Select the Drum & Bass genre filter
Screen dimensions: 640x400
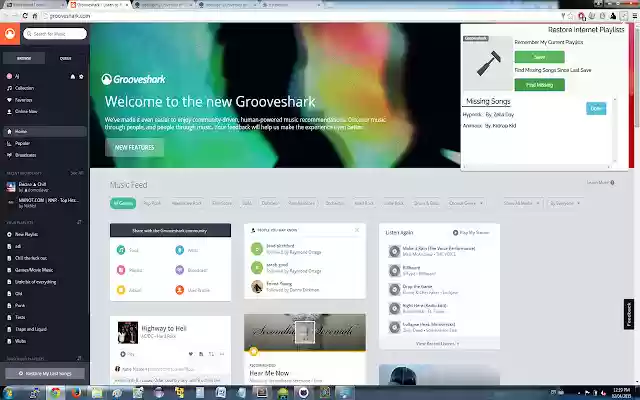point(426,203)
